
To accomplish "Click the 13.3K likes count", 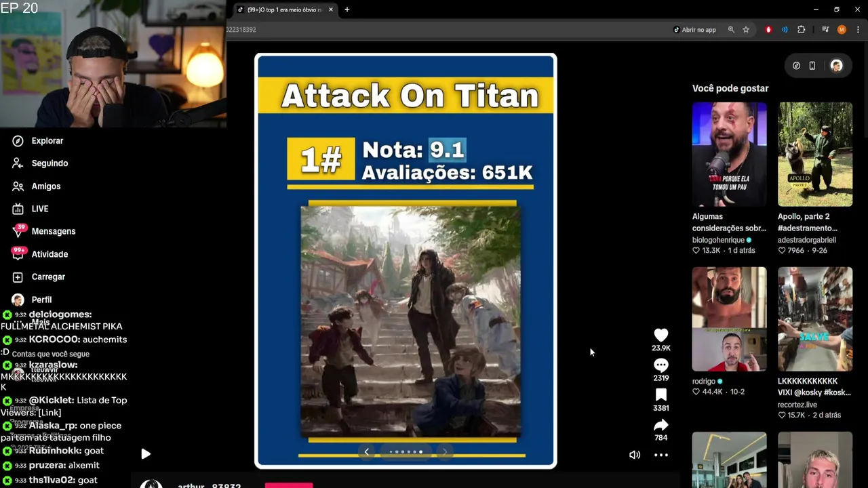I will 711,251.
